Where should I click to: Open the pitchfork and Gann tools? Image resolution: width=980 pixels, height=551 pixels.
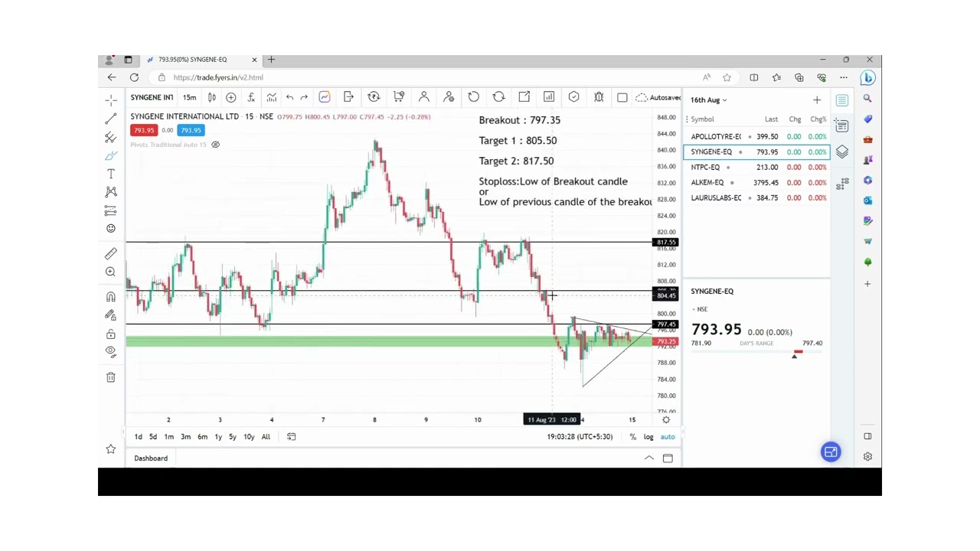click(111, 137)
